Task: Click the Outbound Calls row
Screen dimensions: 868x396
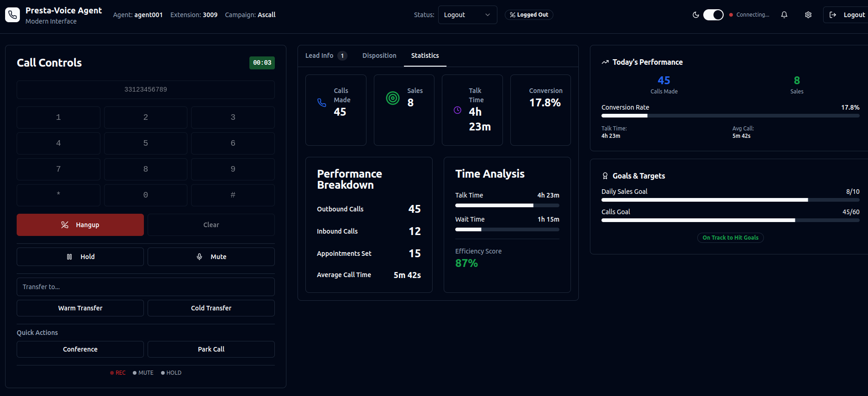Action: point(369,209)
